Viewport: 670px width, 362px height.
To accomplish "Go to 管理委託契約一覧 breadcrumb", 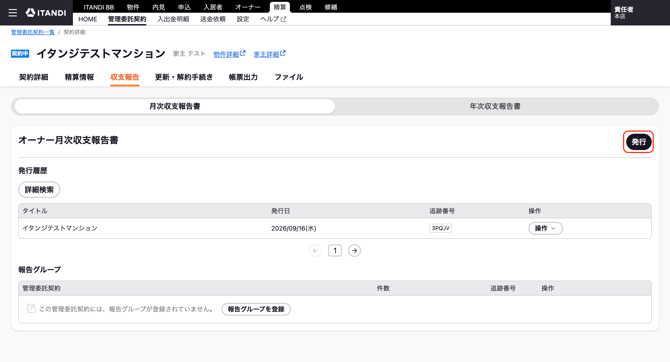I will pos(32,32).
